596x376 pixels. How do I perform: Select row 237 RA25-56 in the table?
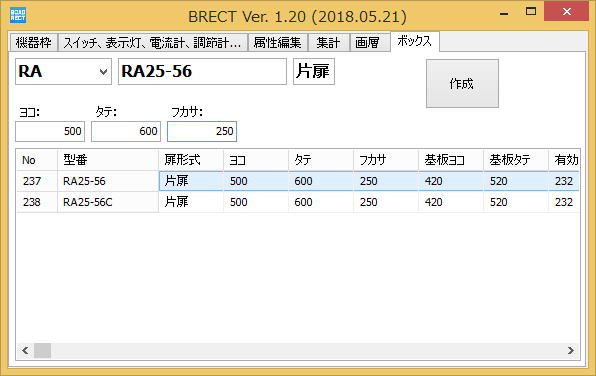(x=298, y=181)
